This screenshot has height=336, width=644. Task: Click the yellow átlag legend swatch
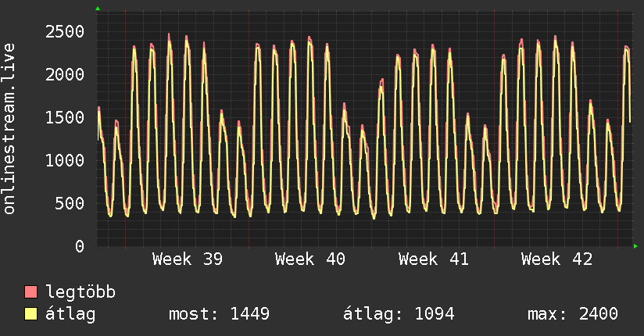coord(30,314)
